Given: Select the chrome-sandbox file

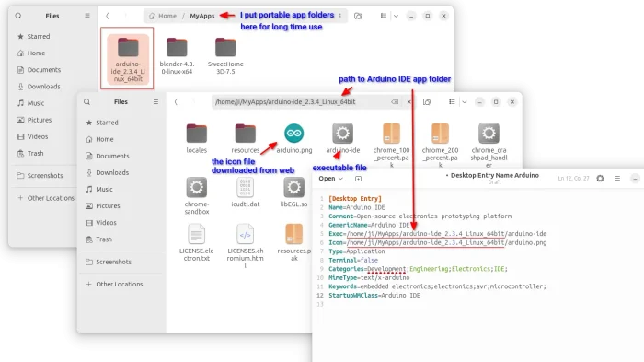Looking at the screenshot, I should pyautogui.click(x=196, y=196).
